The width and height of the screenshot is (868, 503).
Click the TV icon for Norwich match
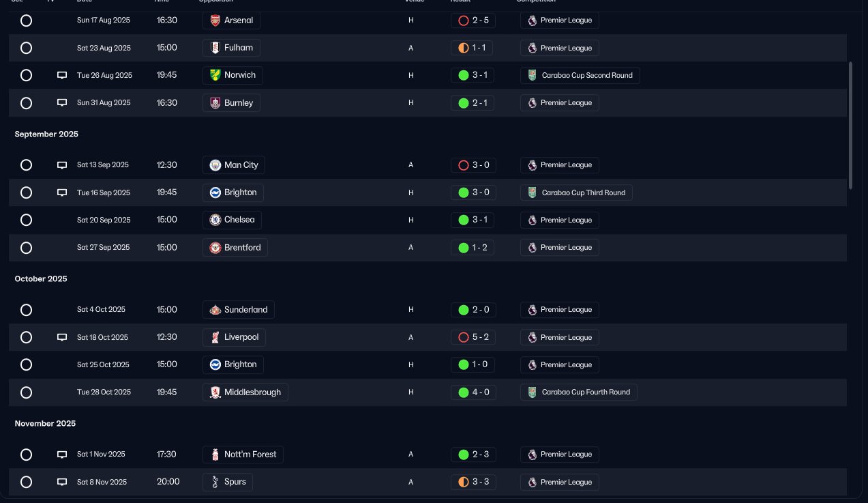tap(62, 75)
